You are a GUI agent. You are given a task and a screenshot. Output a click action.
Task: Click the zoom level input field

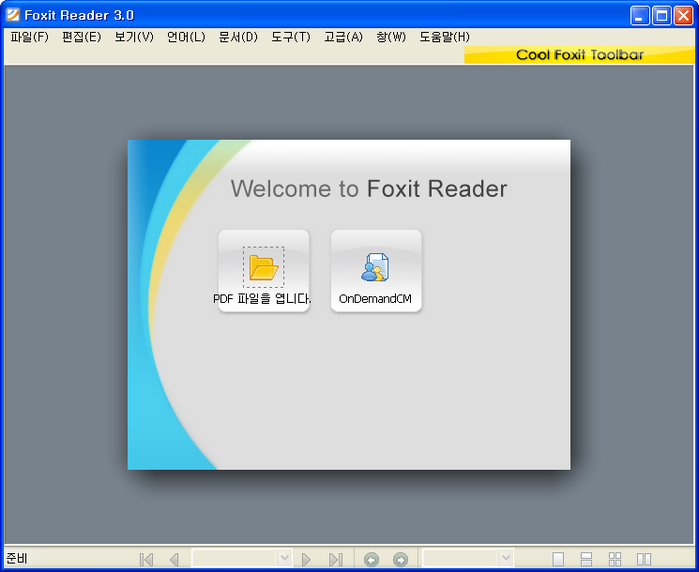coord(461,558)
